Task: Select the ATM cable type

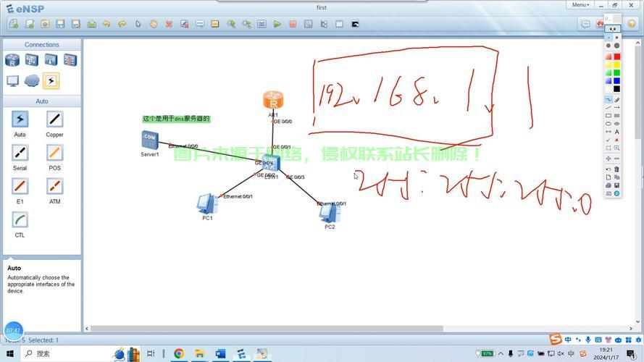Action: point(54,186)
